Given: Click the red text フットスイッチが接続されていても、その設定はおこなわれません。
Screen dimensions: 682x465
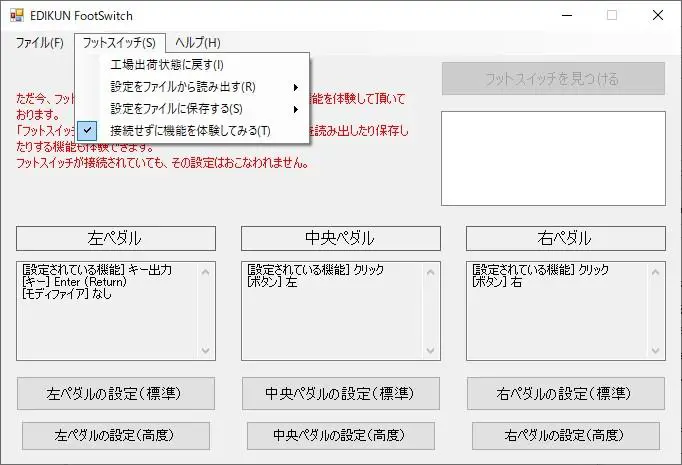Looking at the screenshot, I should tap(163, 163).
